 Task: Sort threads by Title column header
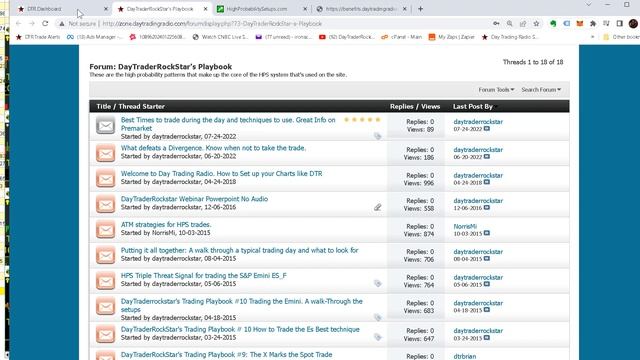pos(104,106)
